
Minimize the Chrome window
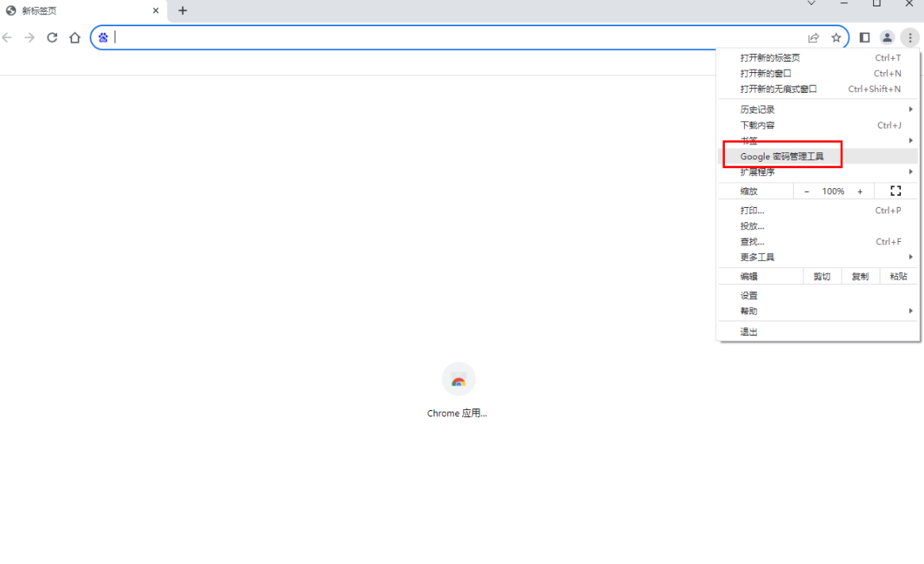(844, 3)
